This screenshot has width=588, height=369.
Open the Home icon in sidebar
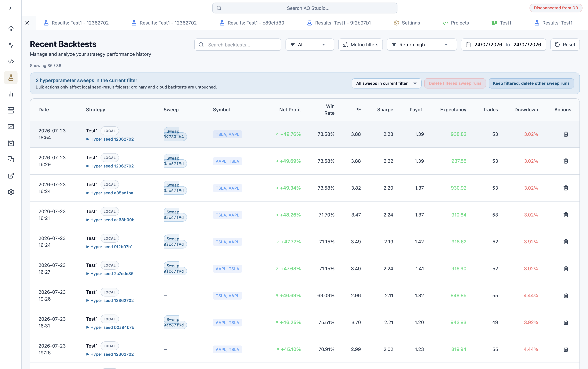click(11, 29)
